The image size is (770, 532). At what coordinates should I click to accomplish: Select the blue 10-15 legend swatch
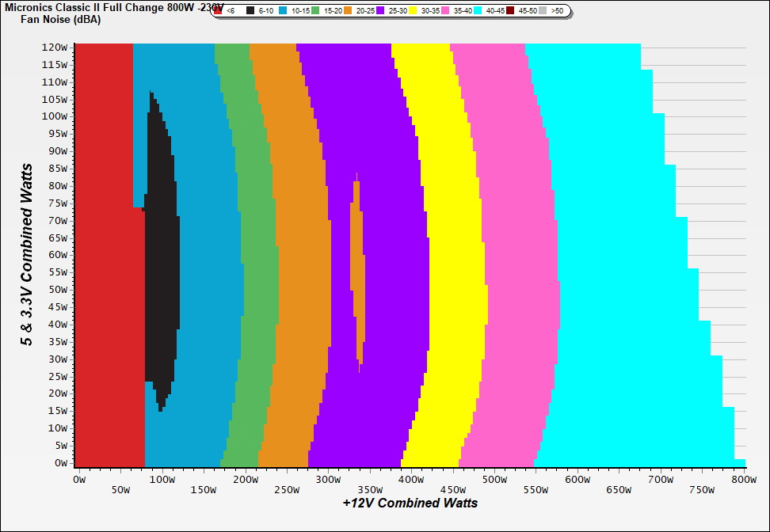click(283, 11)
